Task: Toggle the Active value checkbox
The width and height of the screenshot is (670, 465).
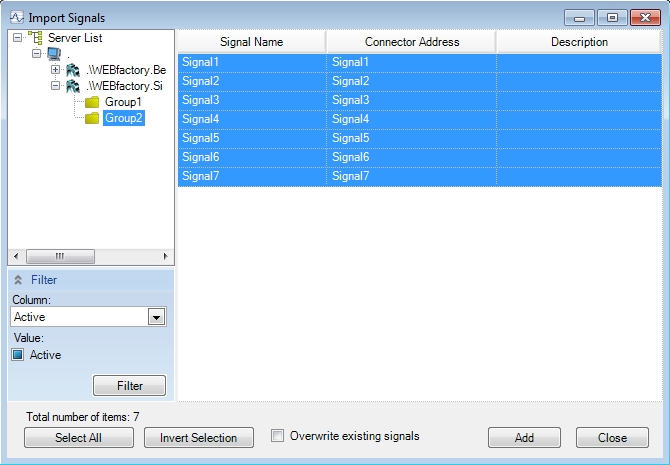Action: (x=18, y=355)
